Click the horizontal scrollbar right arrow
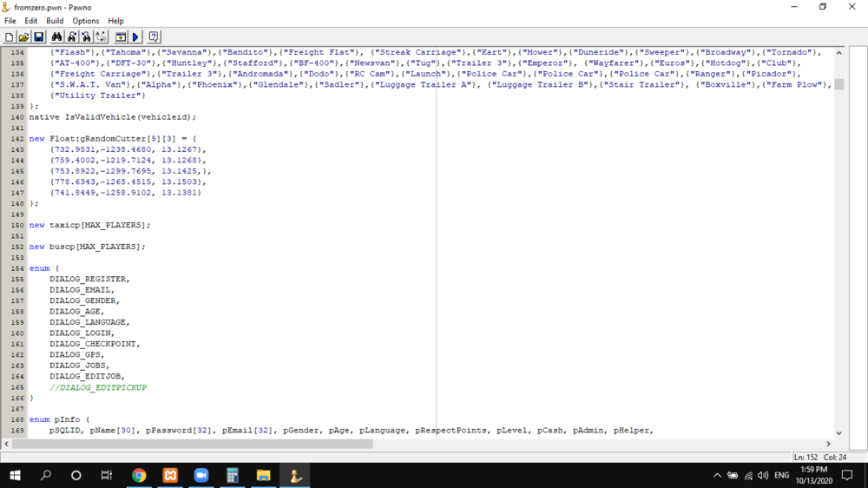The width and height of the screenshot is (868, 488). tap(829, 444)
